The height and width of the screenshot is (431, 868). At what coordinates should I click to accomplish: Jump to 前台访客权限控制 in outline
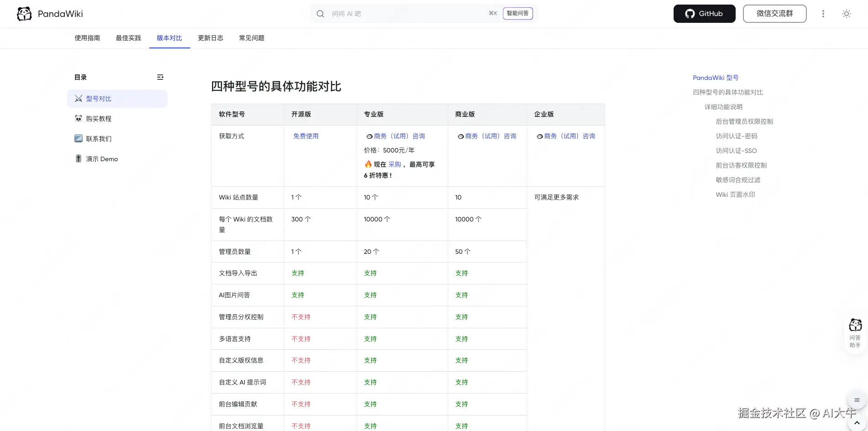[741, 165]
